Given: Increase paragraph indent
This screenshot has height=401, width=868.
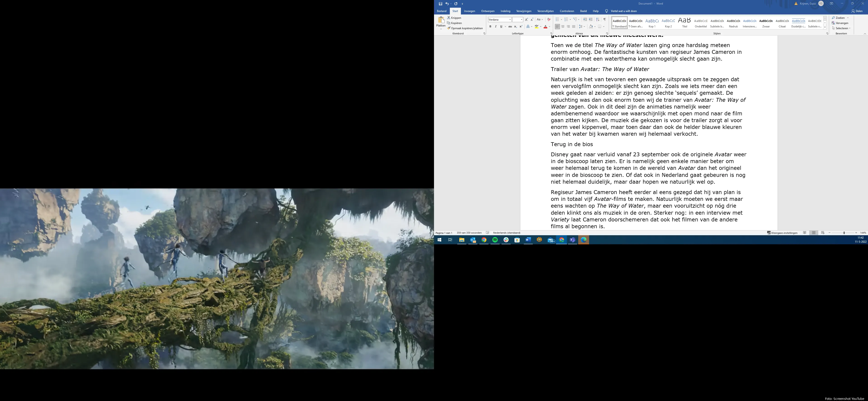Looking at the screenshot, I should pyautogui.click(x=591, y=19).
